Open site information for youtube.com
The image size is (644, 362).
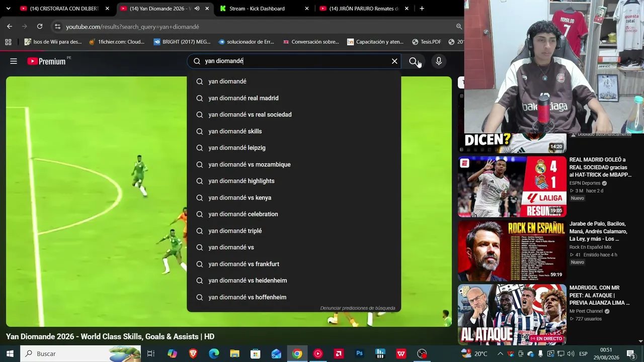tap(57, 27)
